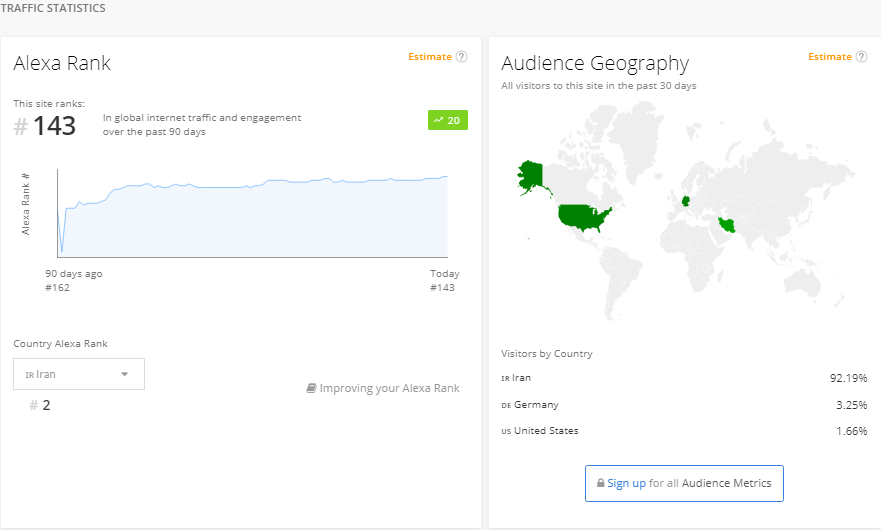Click the Estimate label in Alexa Rank panel

pyautogui.click(x=430, y=57)
